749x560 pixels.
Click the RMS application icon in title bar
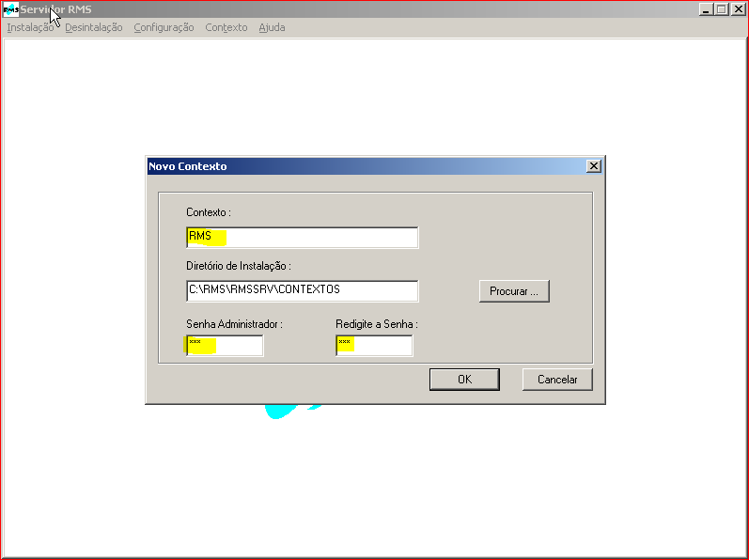point(10,9)
